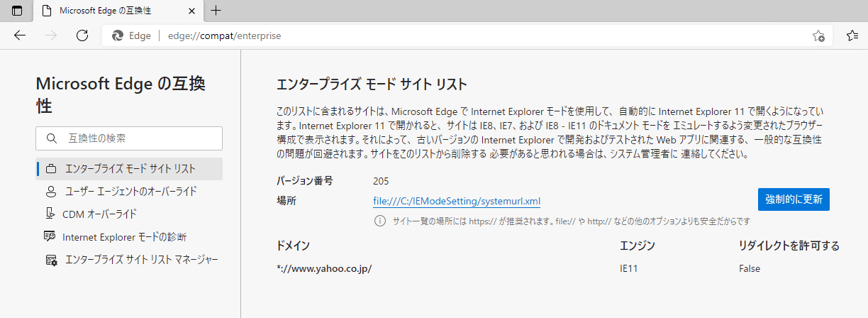
Task: Go back with the back arrow
Action: click(20, 35)
